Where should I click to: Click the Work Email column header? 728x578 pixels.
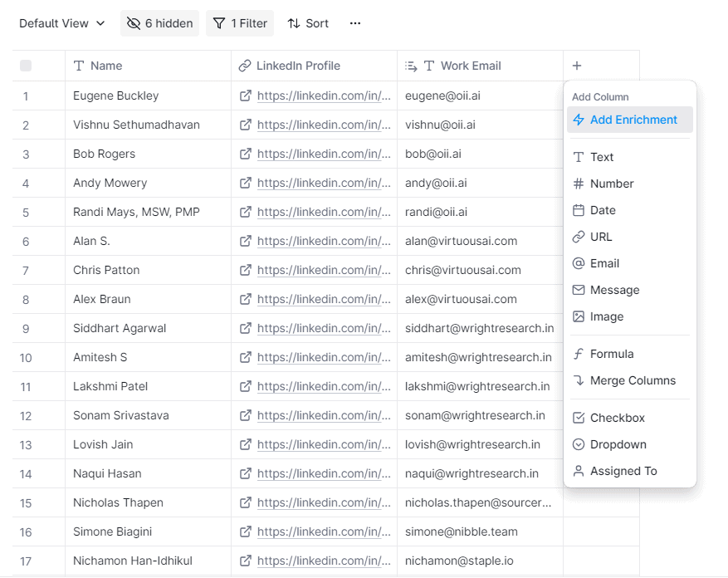(470, 66)
